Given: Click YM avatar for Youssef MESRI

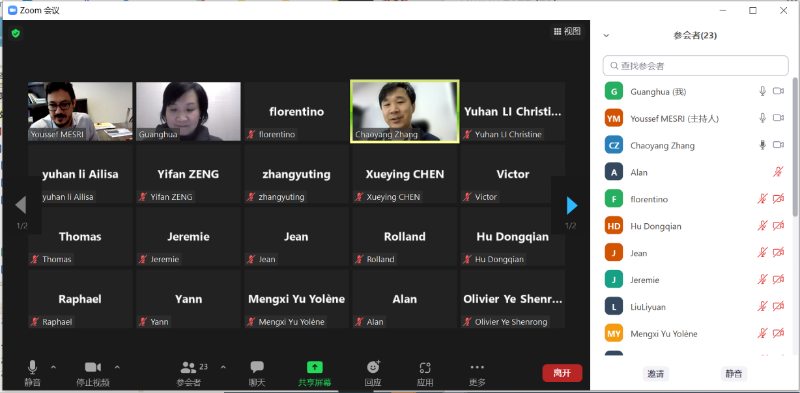Looking at the screenshot, I should (614, 118).
